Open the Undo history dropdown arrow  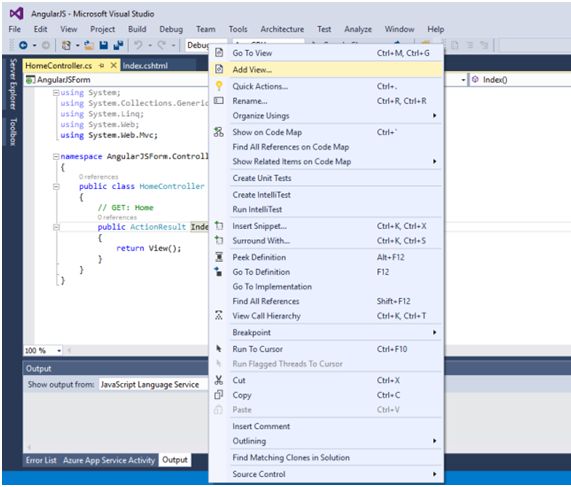(150, 46)
